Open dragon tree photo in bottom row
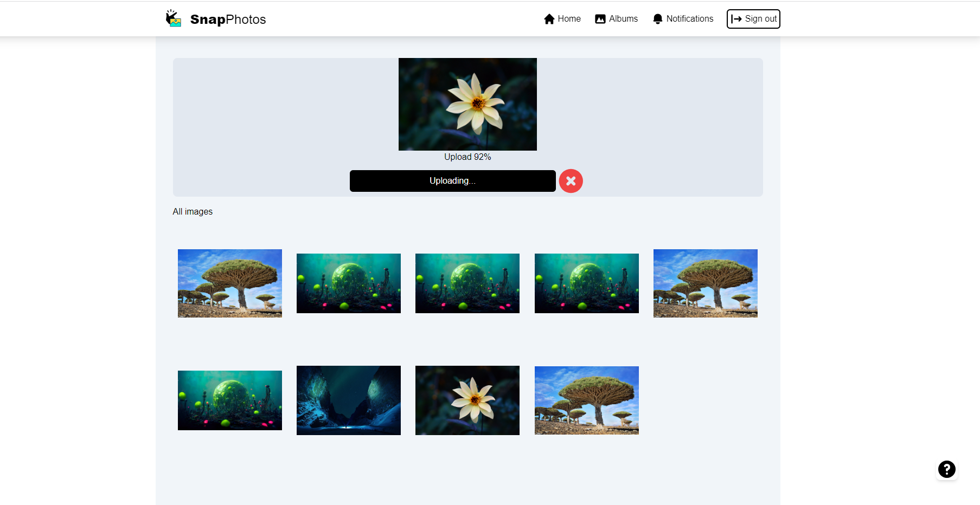The width and height of the screenshot is (980, 505). click(x=587, y=400)
